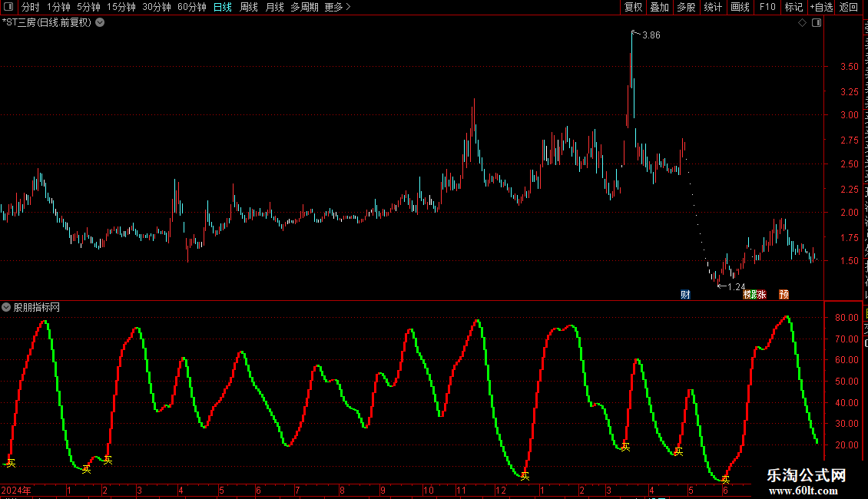Open dropdown next to *ST三房 title
868x499 pixels.
100,23
